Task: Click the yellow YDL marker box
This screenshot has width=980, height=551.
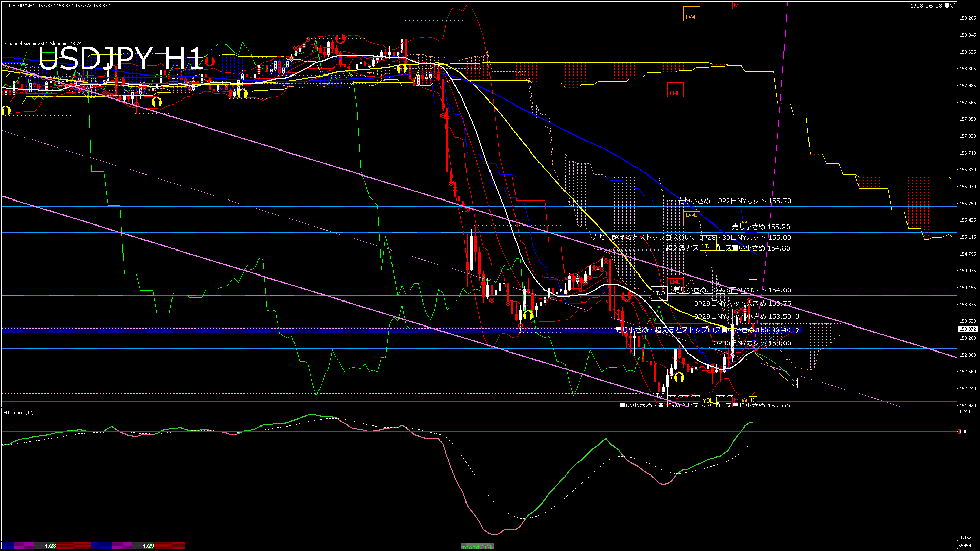Action: pos(707,400)
